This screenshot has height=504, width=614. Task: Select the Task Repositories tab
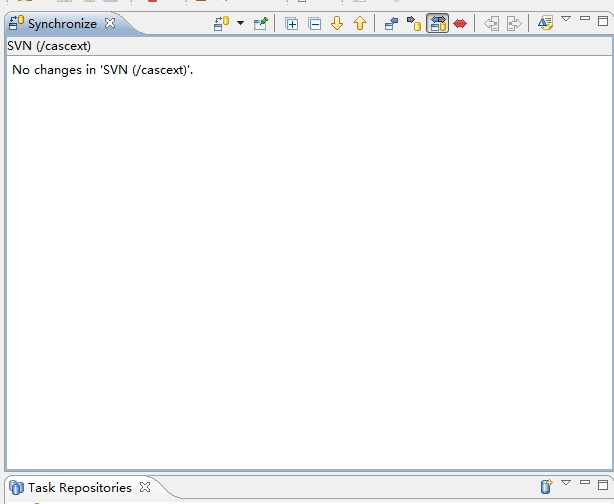(80, 488)
